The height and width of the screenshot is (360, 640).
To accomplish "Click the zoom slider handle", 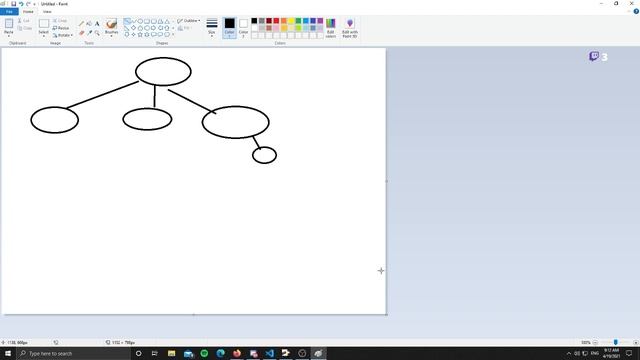I will click(x=616, y=342).
